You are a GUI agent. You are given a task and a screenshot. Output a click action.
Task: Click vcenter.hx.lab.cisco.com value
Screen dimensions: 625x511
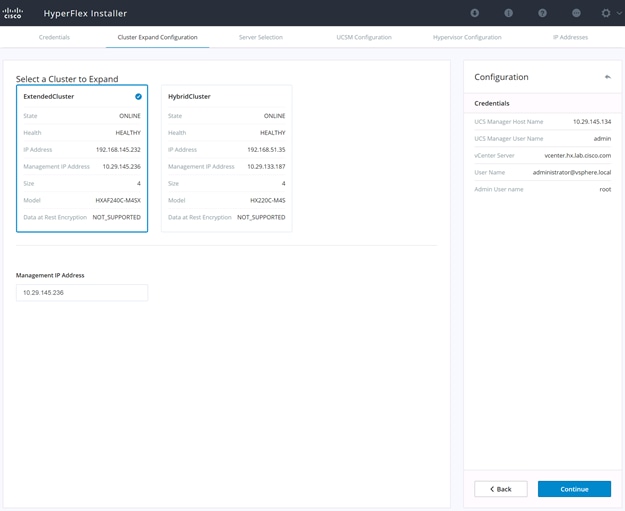(578, 155)
